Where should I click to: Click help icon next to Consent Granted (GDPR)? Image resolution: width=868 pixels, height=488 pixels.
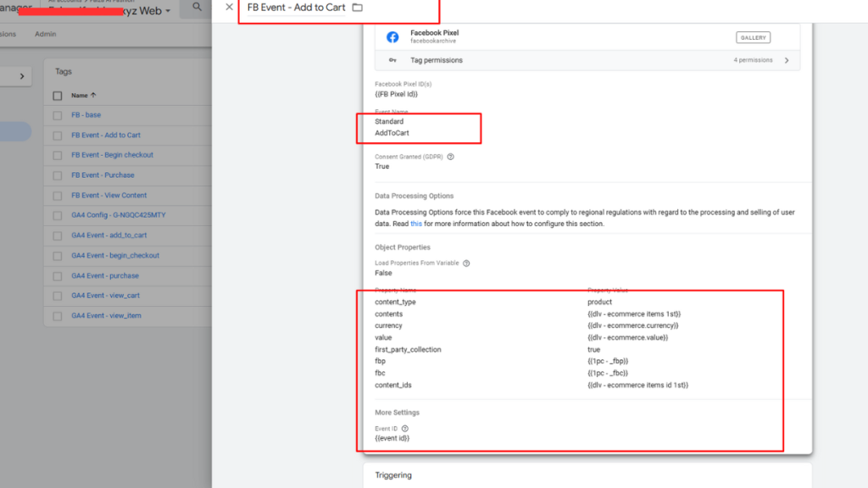click(451, 157)
